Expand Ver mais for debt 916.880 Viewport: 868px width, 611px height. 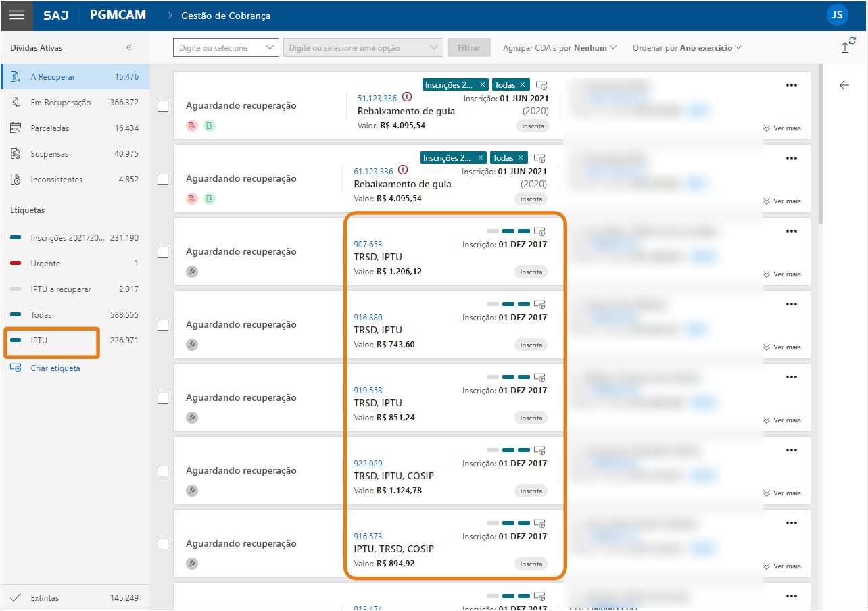coord(782,347)
